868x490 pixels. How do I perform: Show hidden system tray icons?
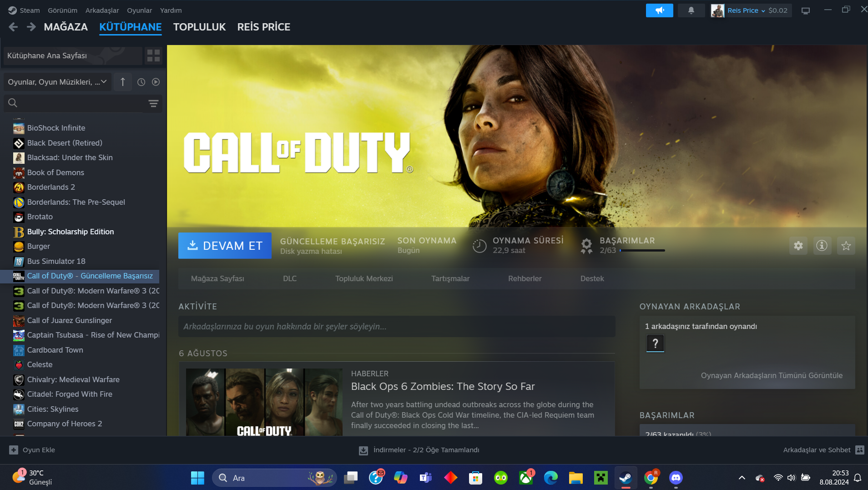click(742, 478)
